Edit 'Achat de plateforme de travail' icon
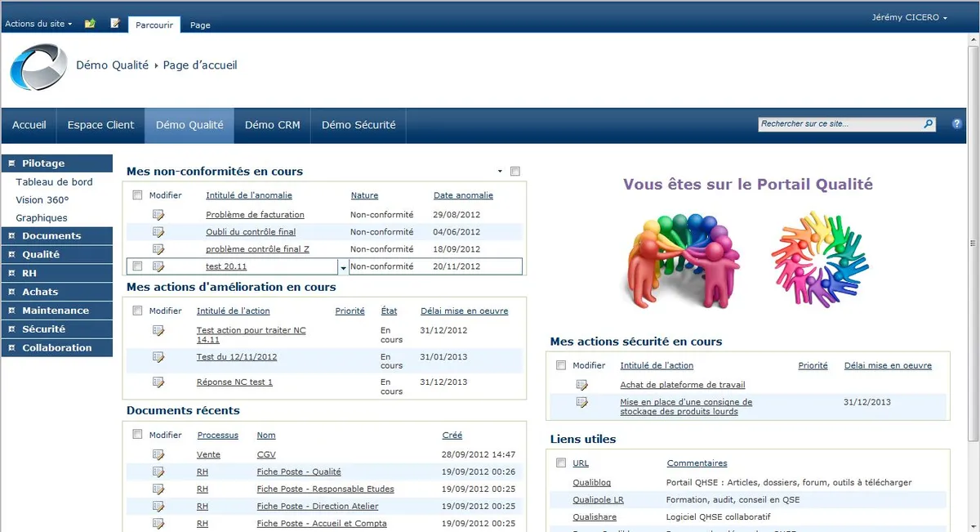The width and height of the screenshot is (980, 532). [582, 385]
